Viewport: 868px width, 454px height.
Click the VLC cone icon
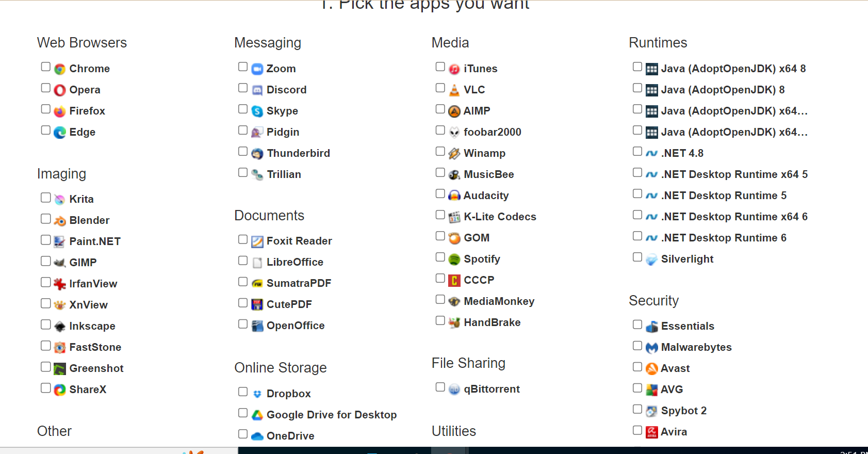click(x=454, y=90)
